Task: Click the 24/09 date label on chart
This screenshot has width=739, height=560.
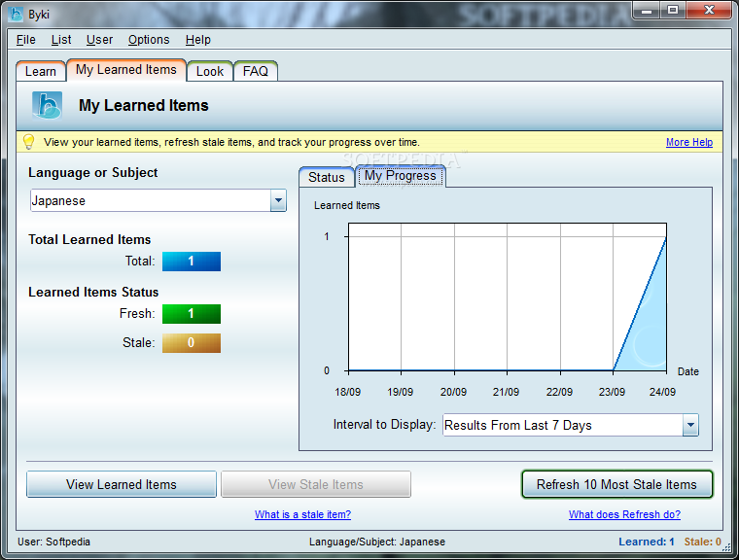Action: click(x=662, y=392)
